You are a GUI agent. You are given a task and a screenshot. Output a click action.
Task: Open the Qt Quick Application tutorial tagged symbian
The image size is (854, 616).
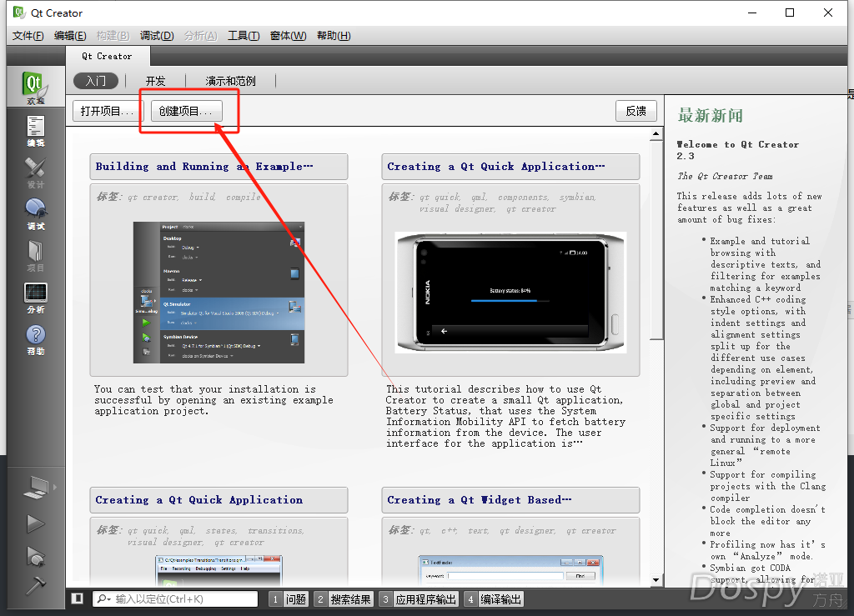pos(510,167)
